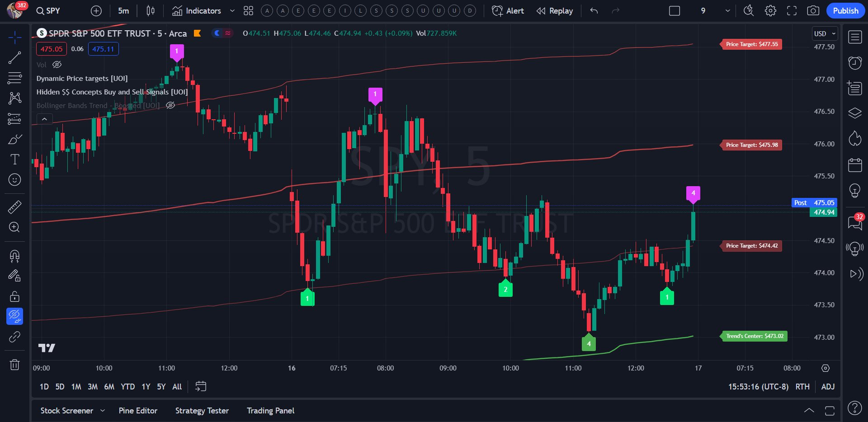Image resolution: width=868 pixels, height=422 pixels.
Task: Select the brush drawing tool
Action: [x=14, y=139]
